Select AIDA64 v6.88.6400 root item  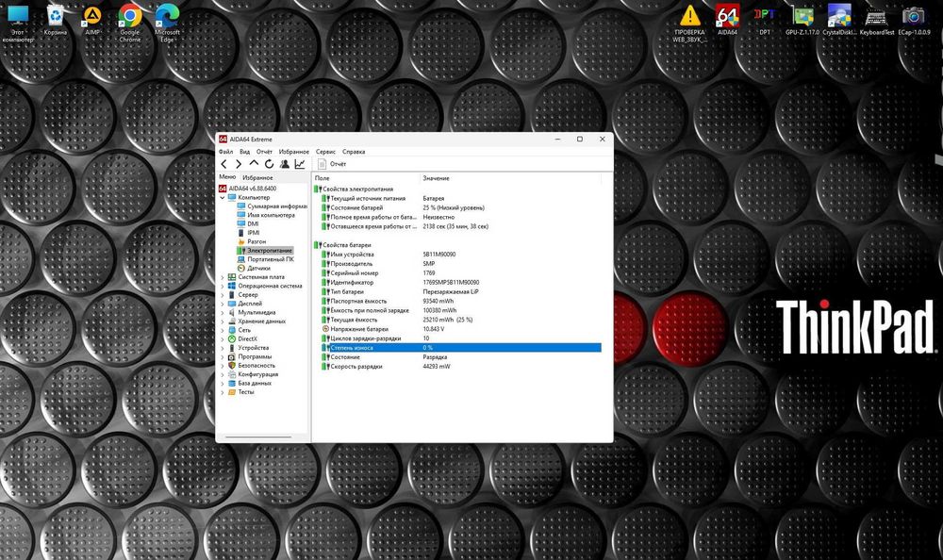pos(247,189)
